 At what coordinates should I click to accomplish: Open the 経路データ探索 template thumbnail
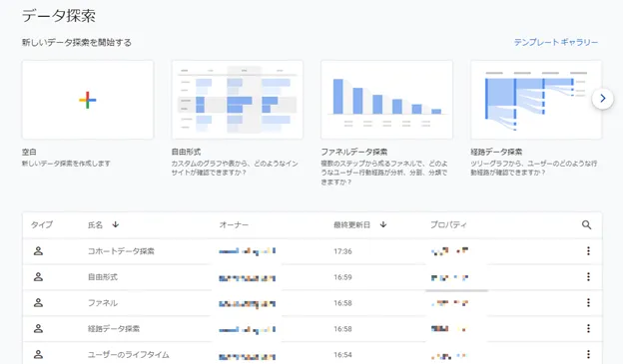click(x=536, y=100)
